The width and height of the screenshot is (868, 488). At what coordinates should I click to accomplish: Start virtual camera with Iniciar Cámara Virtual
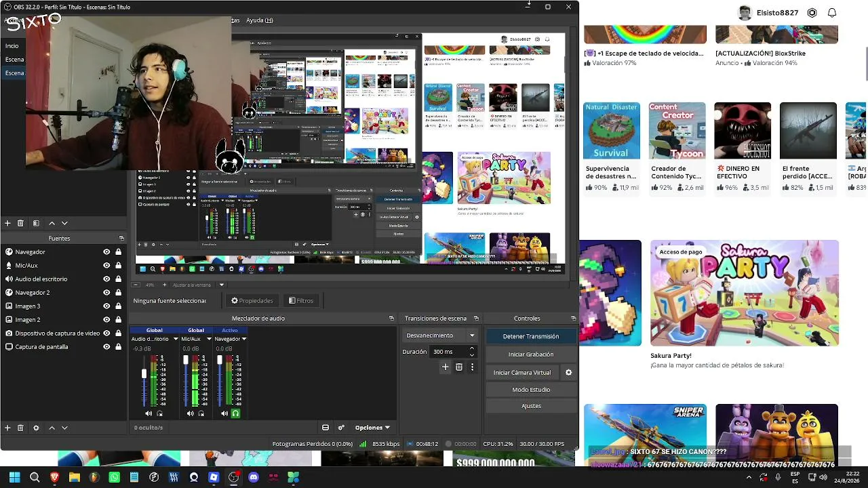[x=522, y=372]
